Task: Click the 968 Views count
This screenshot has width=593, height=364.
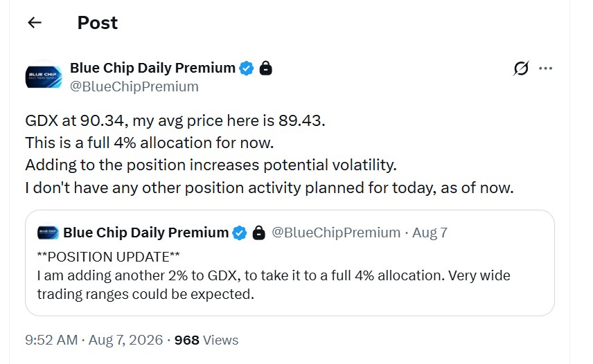Action: click(x=206, y=340)
